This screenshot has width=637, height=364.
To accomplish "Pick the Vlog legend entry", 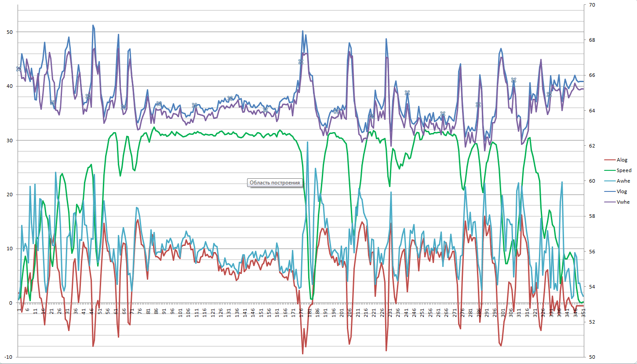I will (x=622, y=192).
